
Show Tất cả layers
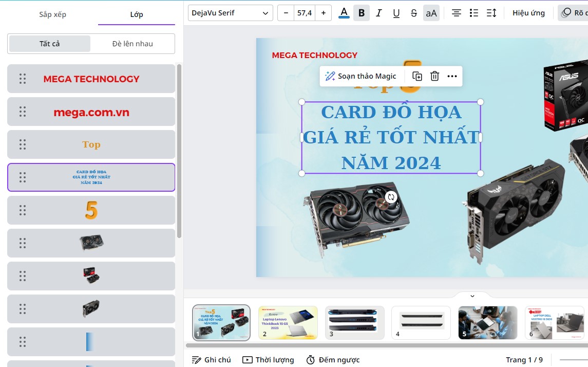point(49,44)
